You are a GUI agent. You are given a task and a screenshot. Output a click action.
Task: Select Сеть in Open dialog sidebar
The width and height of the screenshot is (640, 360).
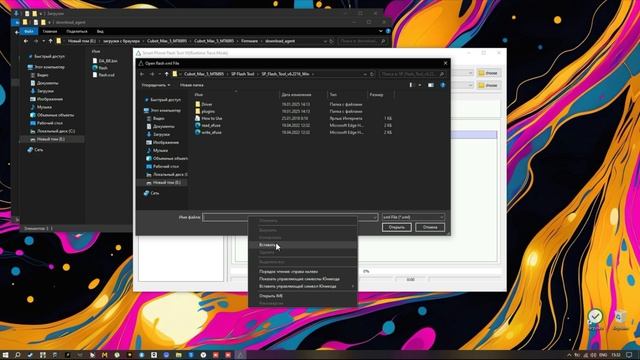[x=151, y=193]
